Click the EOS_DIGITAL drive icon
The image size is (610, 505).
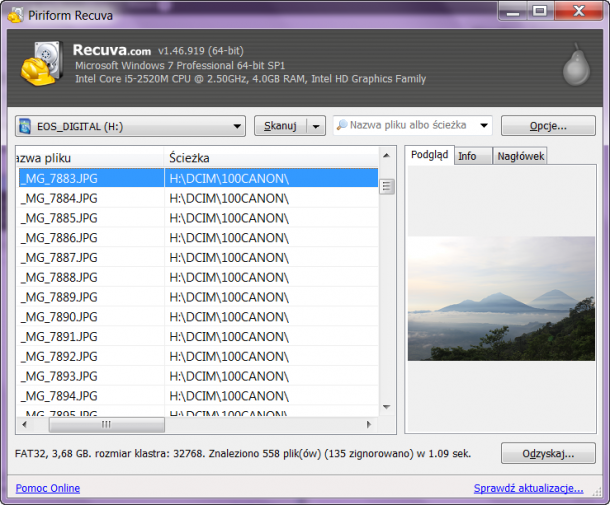click(25, 126)
